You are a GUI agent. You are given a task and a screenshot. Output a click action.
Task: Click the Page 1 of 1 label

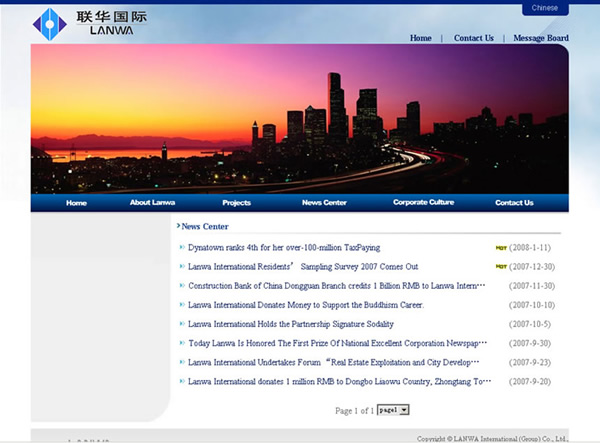[x=354, y=411]
